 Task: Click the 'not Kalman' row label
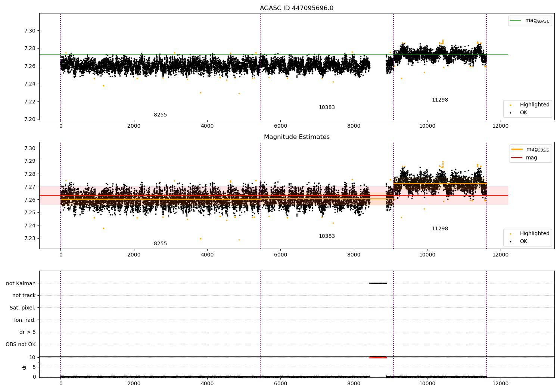point(21,283)
